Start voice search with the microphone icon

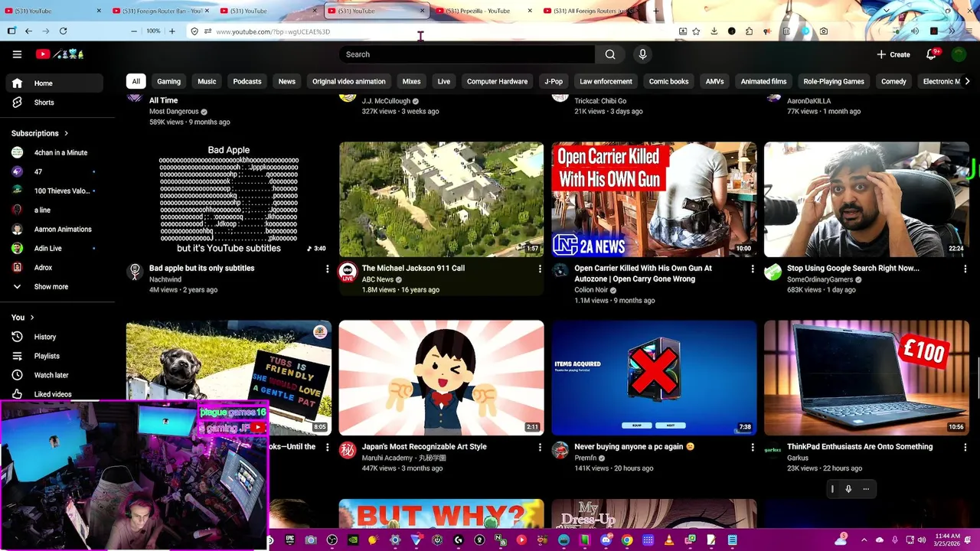642,54
